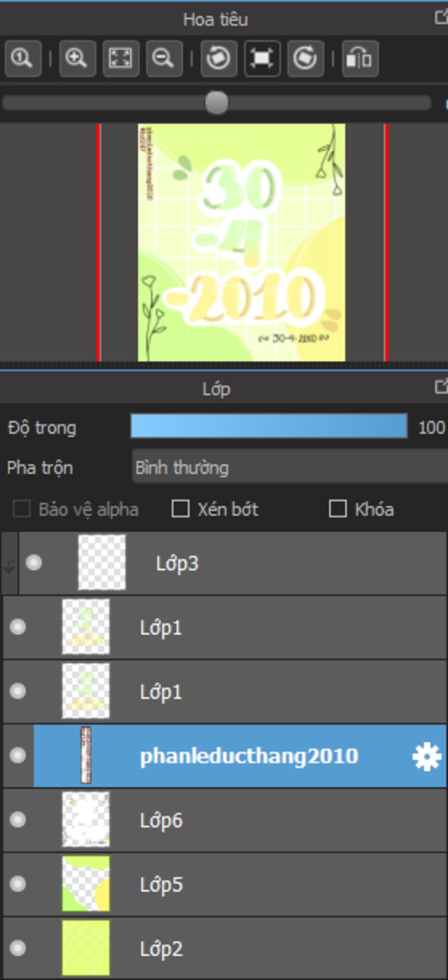Image resolution: width=448 pixels, height=980 pixels.
Task: Rotate the canvas view counter-clockwise
Action: (x=219, y=58)
